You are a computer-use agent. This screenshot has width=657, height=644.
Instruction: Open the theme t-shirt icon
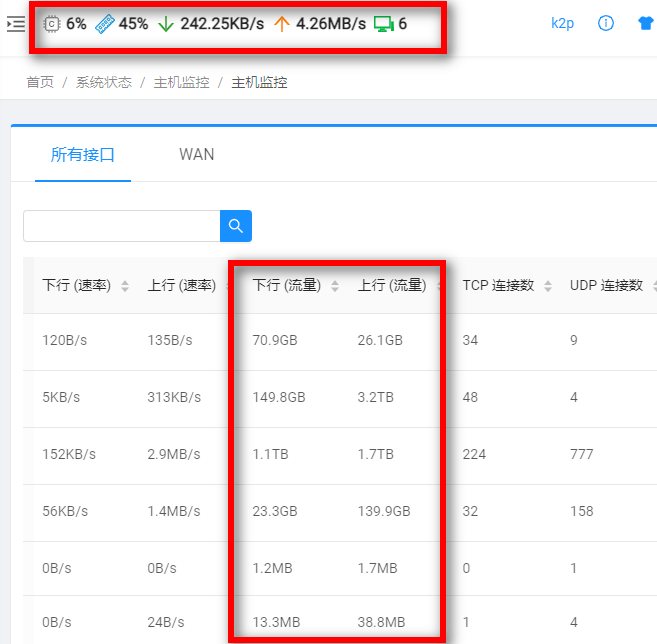pos(646,24)
